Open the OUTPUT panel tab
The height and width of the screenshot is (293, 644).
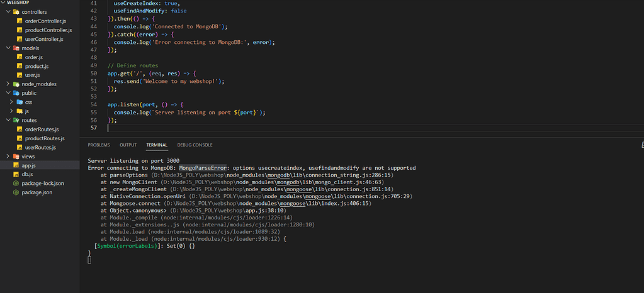click(x=128, y=145)
